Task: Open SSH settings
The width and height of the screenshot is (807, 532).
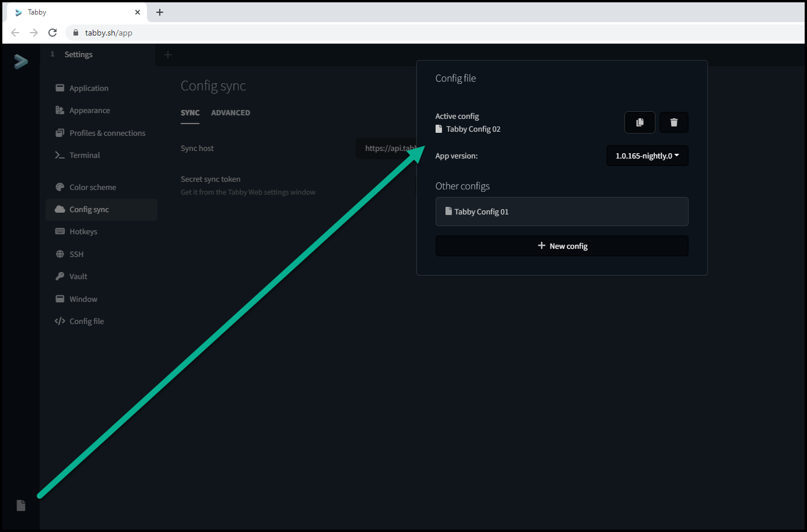Action: 76,254
